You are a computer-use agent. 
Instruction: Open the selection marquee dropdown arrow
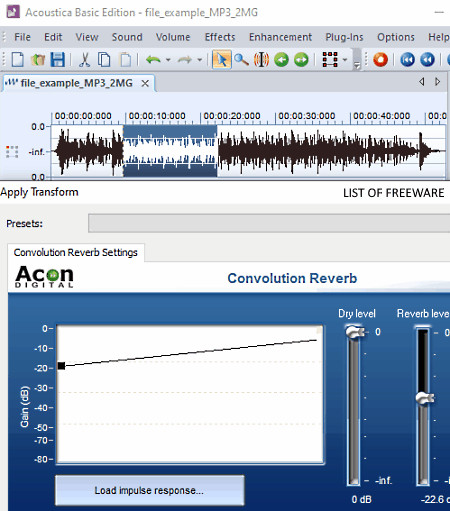click(345, 60)
